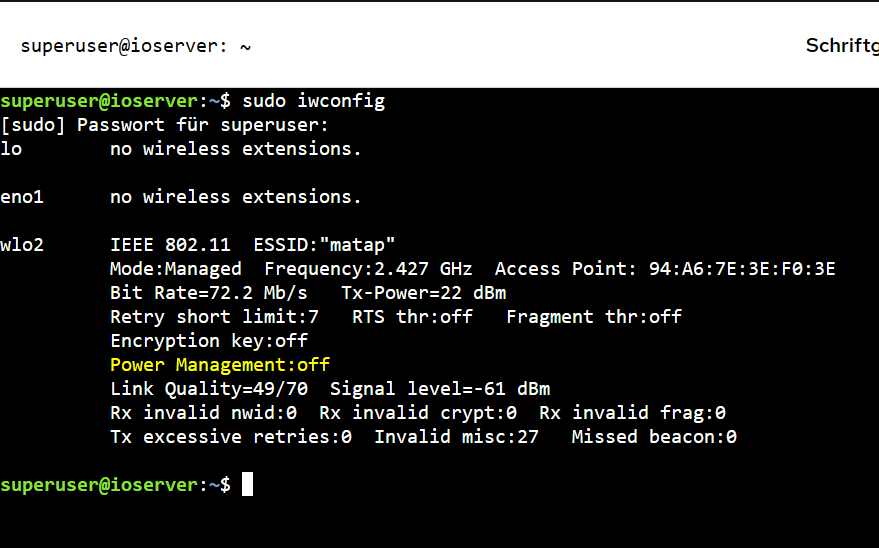This screenshot has height=548, width=879.
Task: Click the wlo2 interface name
Action: (x=22, y=245)
